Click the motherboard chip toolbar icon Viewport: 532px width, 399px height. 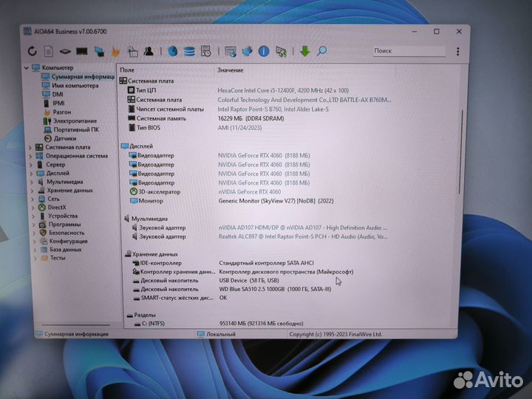coord(65,52)
